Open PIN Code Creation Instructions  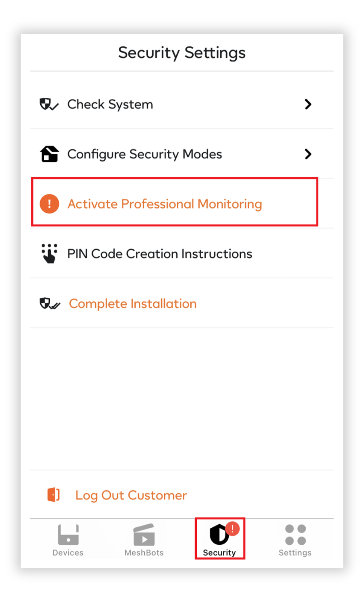click(x=182, y=253)
